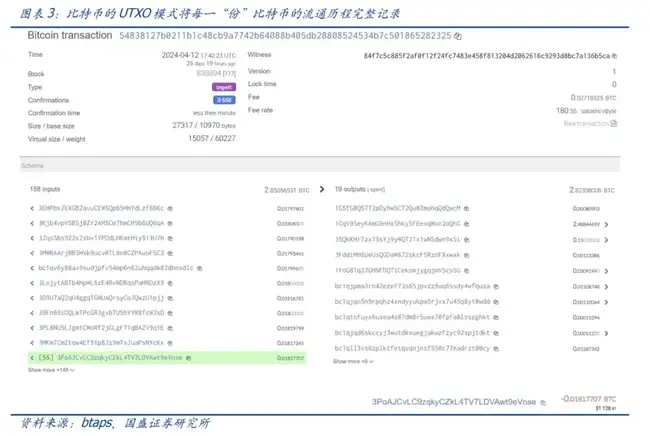This screenshot has height=436, width=650.
Task: Select the 'less than minute' confirmation time
Action: 214,113
